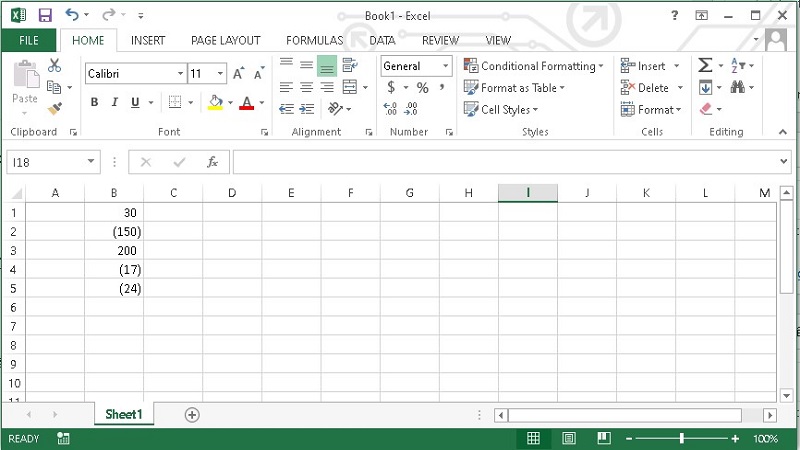
Task: Open Cell Styles gallery
Action: tap(501, 109)
